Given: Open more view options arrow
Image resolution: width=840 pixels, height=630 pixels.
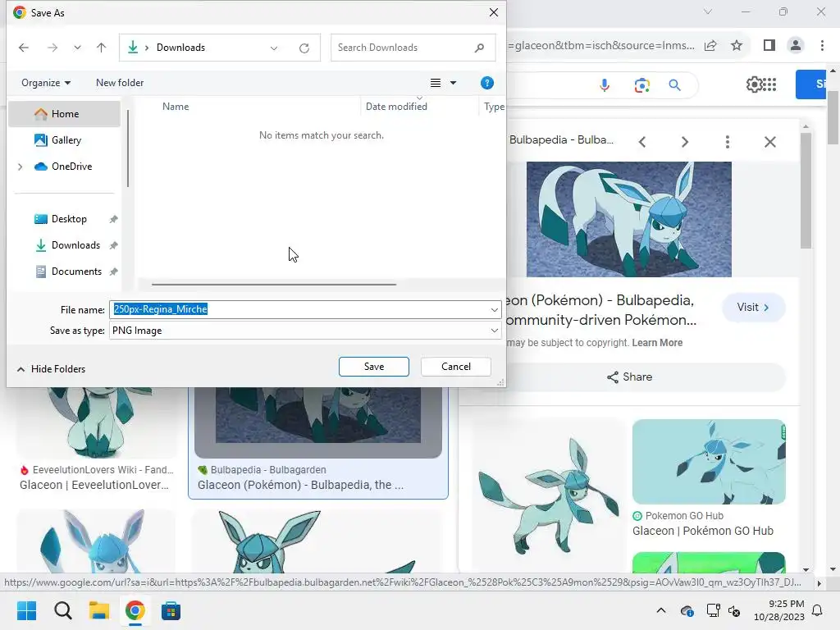Looking at the screenshot, I should pyautogui.click(x=453, y=83).
